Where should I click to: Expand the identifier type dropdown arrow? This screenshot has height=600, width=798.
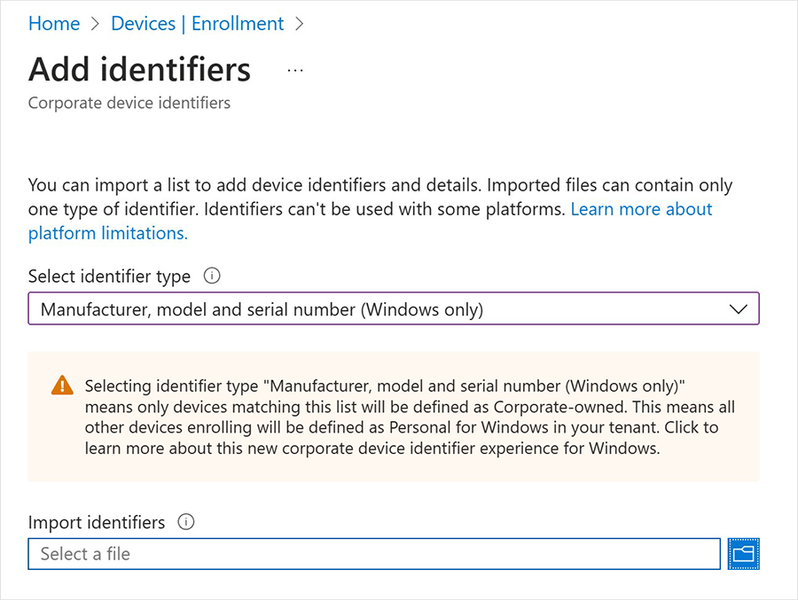tap(739, 309)
